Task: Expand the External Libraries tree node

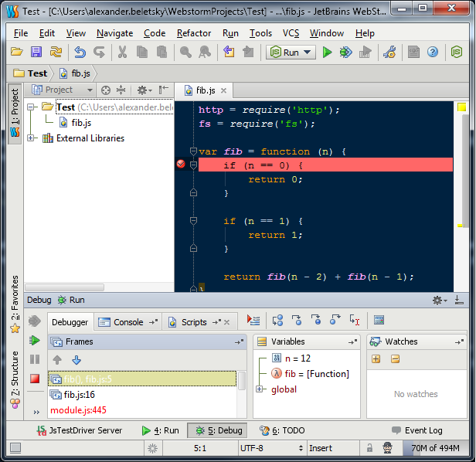Action: pyautogui.click(x=31, y=138)
